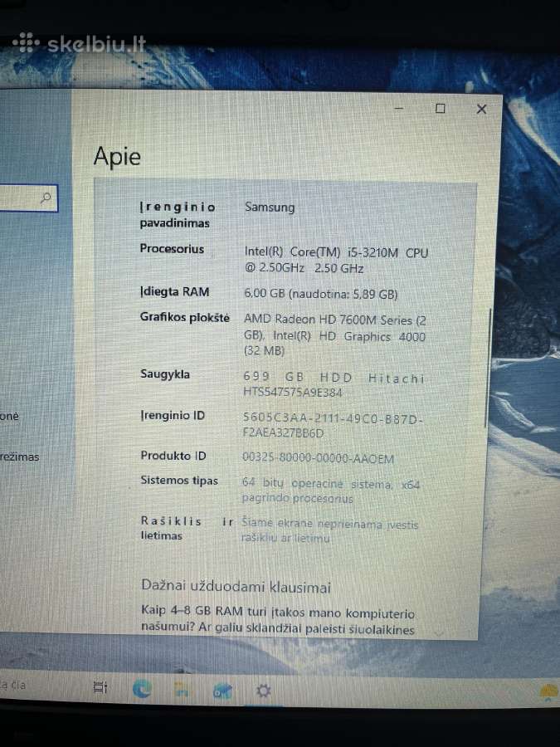Screen dimensions: 560x747
Task: Click the device ID value starting with '5605C3AA'
Action: (x=333, y=426)
